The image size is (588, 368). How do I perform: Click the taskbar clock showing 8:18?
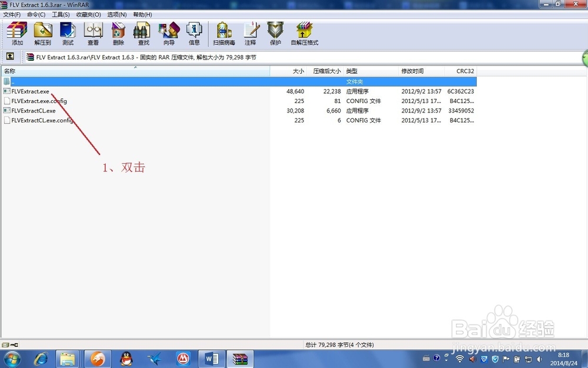[x=564, y=359]
